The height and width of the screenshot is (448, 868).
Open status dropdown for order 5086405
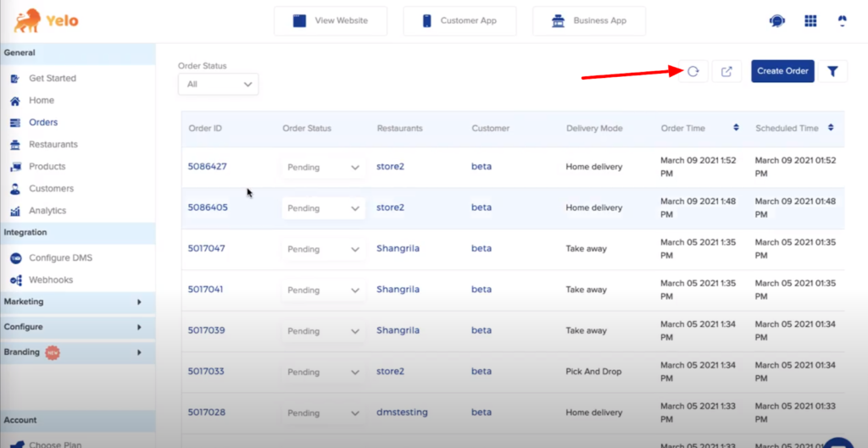pos(323,208)
